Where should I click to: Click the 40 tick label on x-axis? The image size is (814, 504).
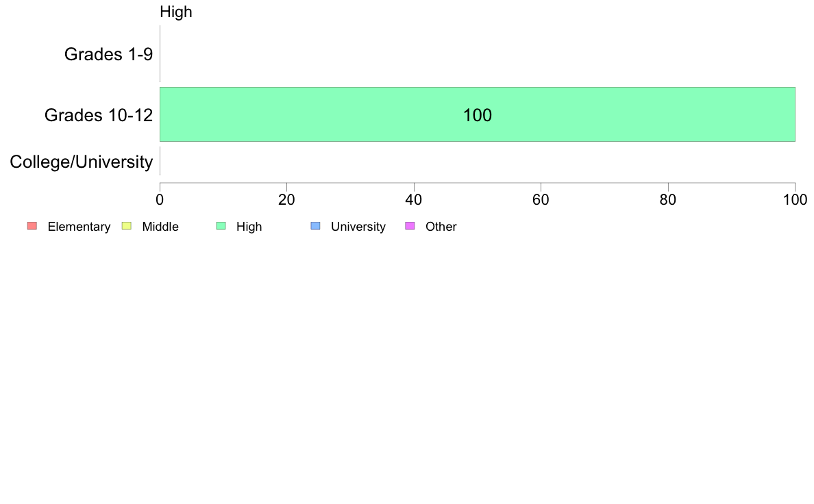pos(414,200)
